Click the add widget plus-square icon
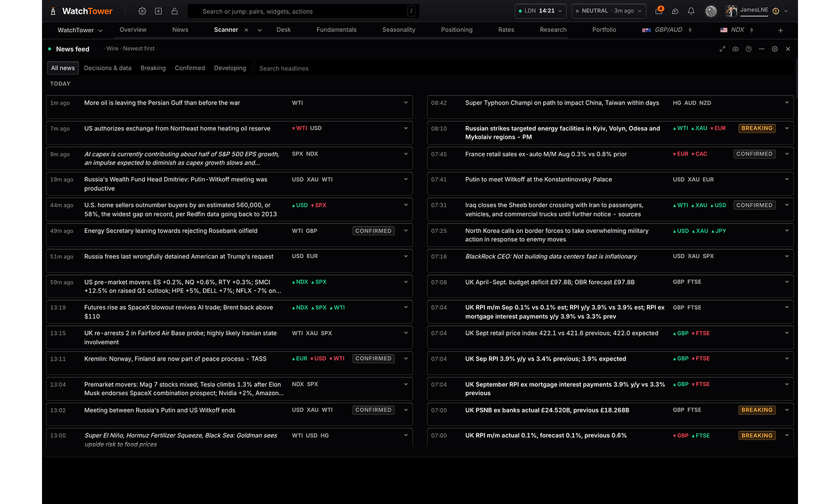Screen dimensions: 840x504 tap(158, 11)
